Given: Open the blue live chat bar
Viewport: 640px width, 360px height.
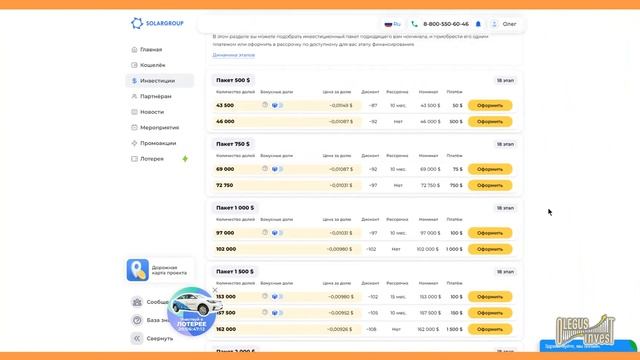Looking at the screenshot, I should [x=588, y=346].
